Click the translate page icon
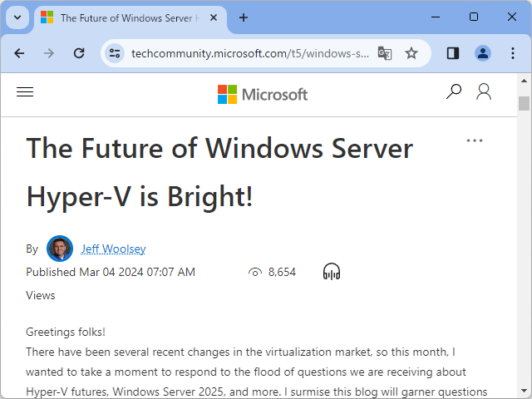The width and height of the screenshot is (532, 399). click(x=385, y=53)
